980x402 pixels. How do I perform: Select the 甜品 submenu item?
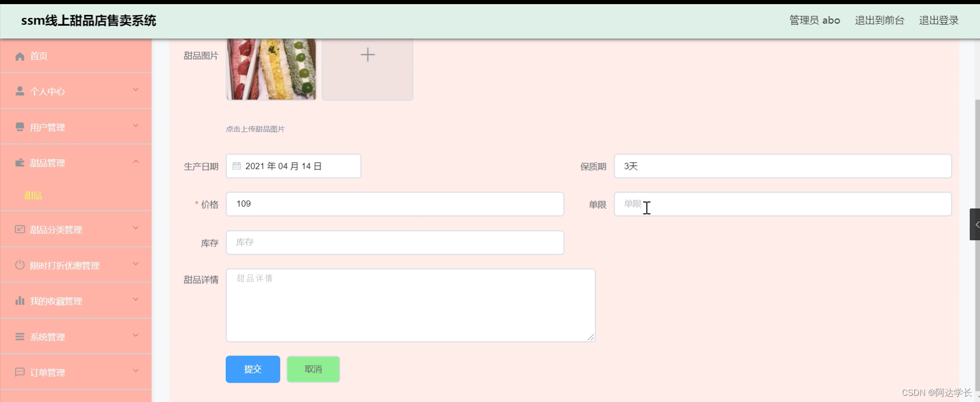33,196
